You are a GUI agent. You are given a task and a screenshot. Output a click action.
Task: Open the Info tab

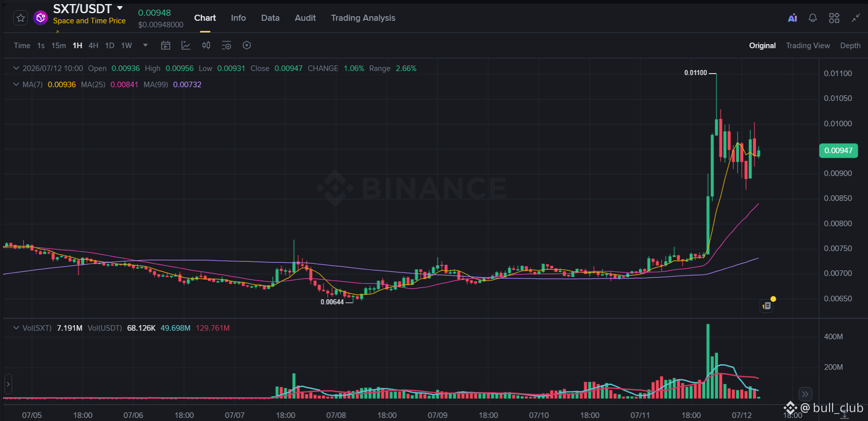238,18
